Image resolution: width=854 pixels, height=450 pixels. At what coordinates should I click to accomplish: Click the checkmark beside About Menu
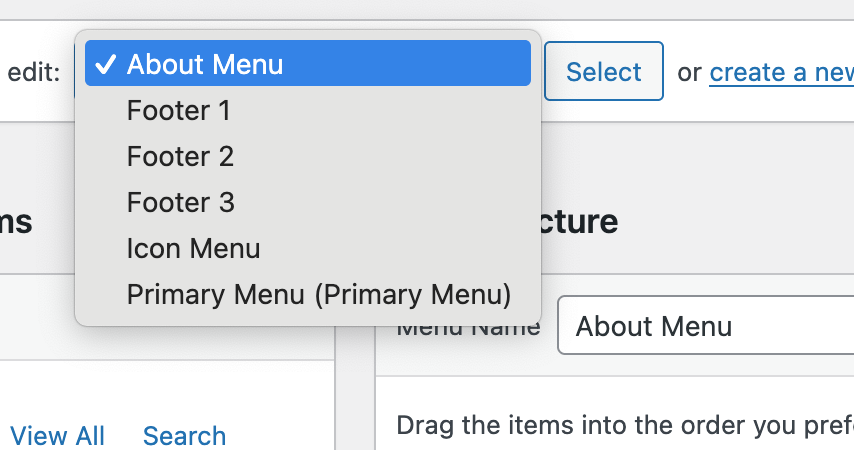[105, 65]
